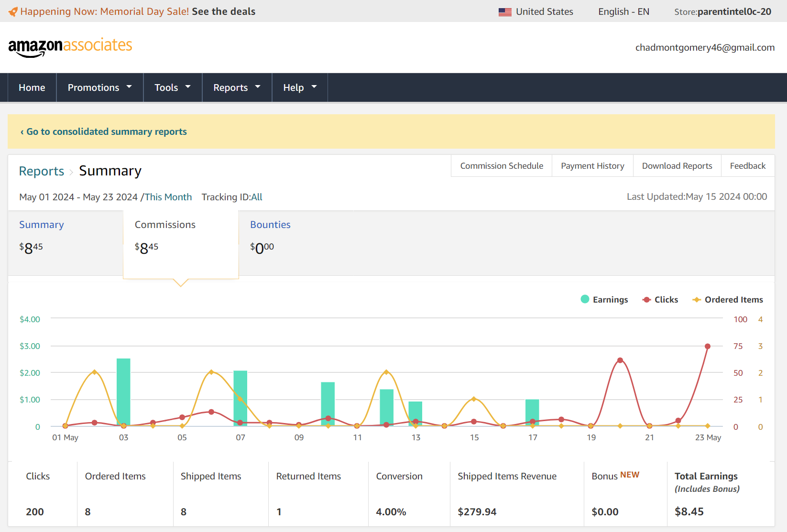Click Last Updated May 15 2024 text
Screen dimensions: 787x532
pyautogui.click(x=697, y=196)
